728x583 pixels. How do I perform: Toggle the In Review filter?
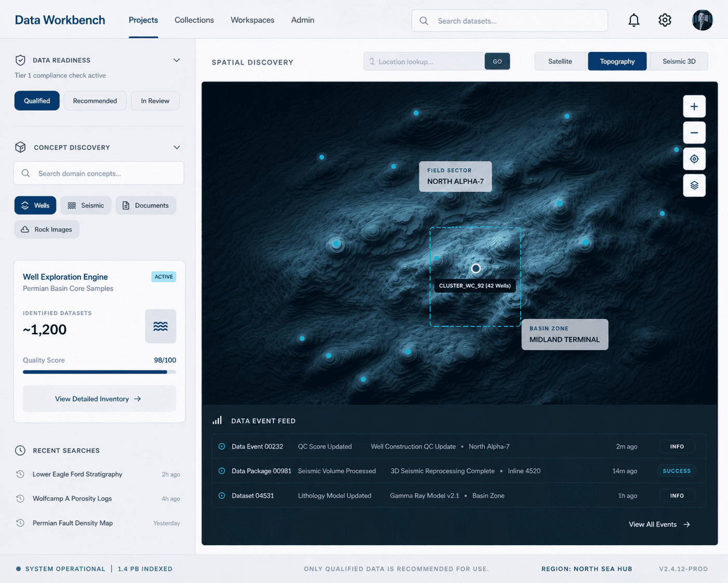coord(155,101)
